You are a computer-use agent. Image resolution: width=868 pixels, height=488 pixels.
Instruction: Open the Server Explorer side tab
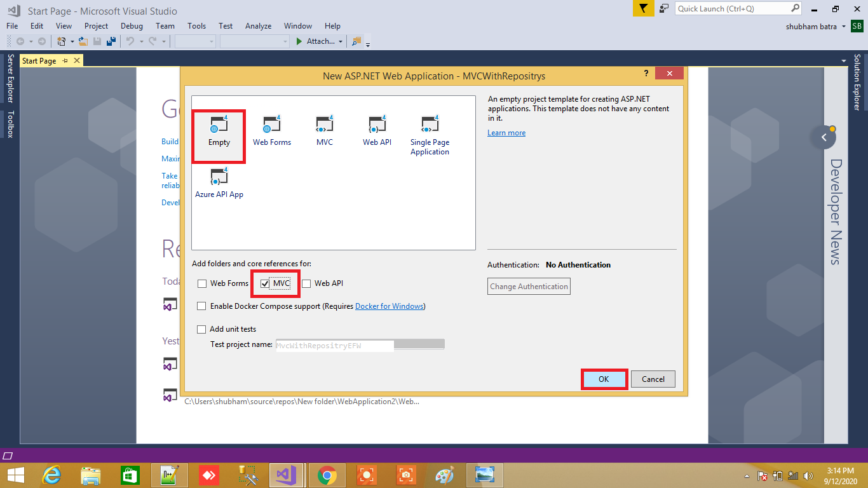tap(10, 78)
